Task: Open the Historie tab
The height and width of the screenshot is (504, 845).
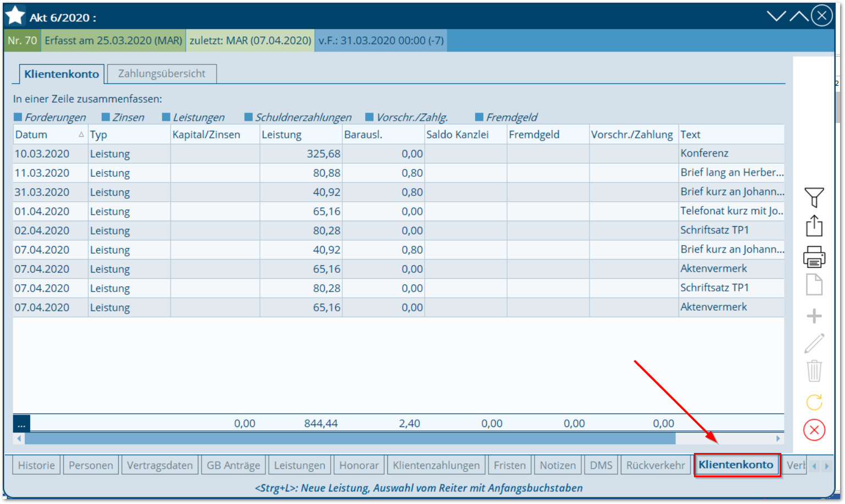Action: (x=36, y=466)
